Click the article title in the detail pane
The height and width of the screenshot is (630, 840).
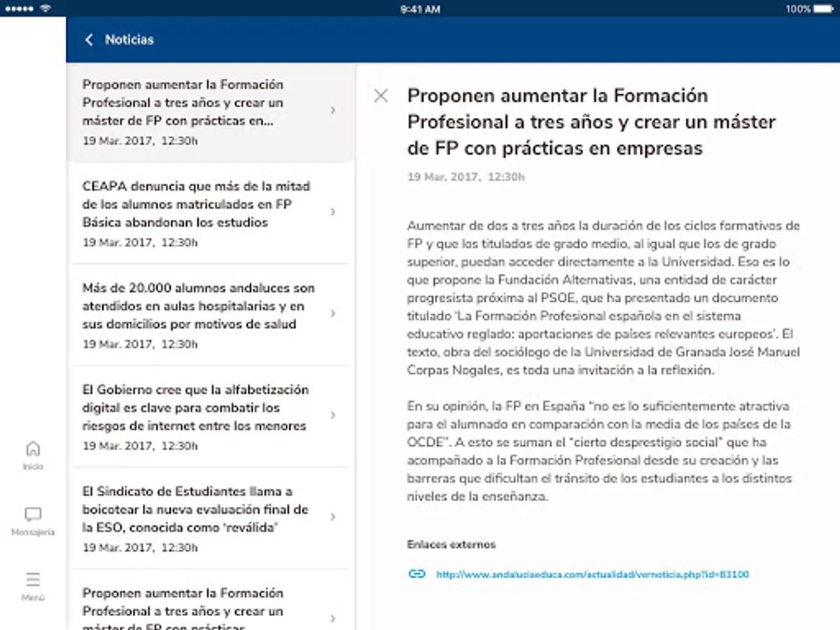[x=591, y=122]
